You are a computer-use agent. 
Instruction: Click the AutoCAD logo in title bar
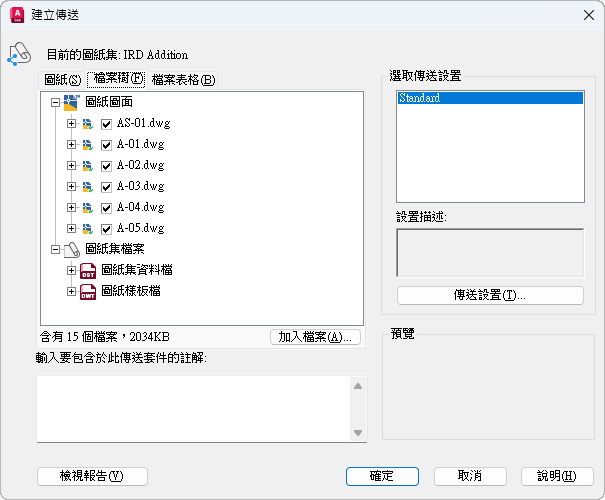click(17, 14)
